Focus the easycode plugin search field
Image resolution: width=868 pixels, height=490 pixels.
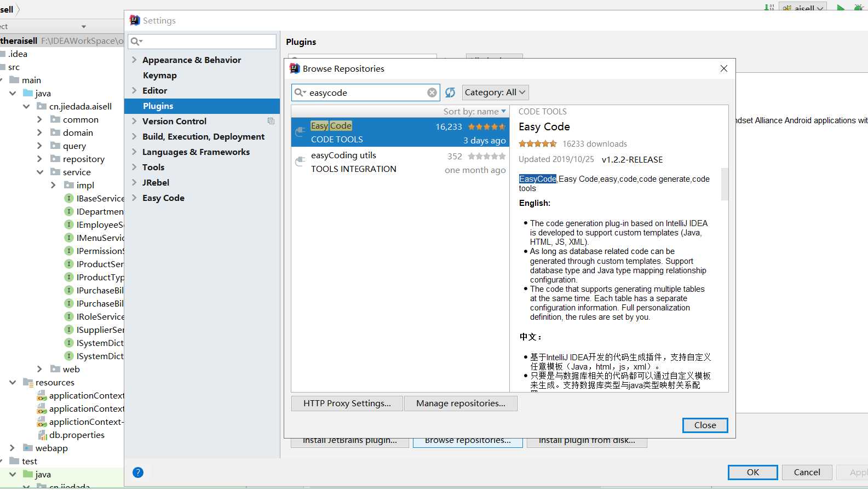(366, 93)
